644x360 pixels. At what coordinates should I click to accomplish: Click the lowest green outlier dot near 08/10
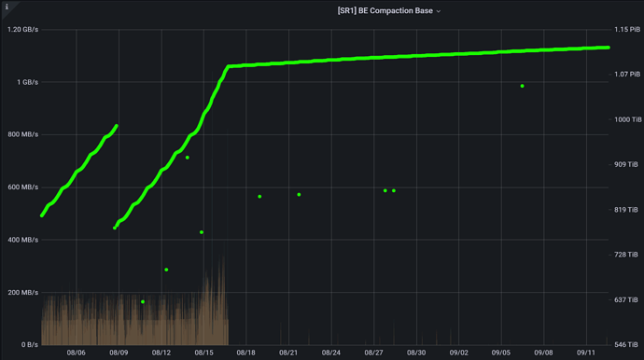click(143, 302)
